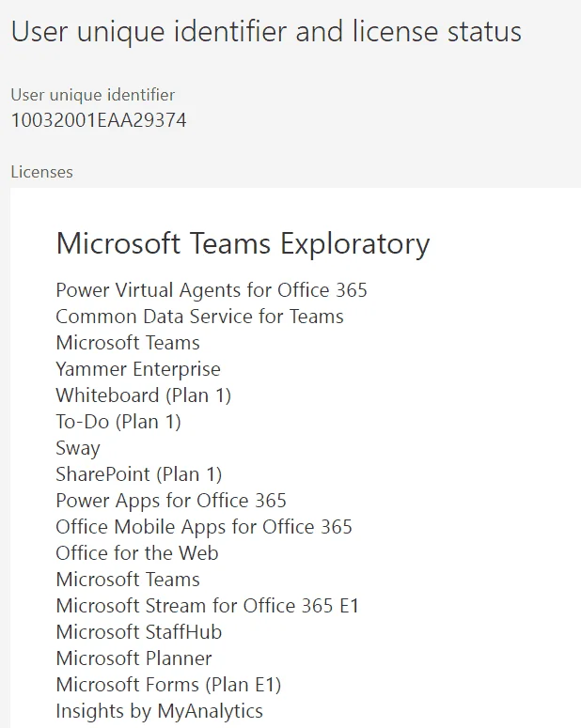The image size is (581, 728).
Task: Select the Sway license item
Action: click(x=78, y=448)
